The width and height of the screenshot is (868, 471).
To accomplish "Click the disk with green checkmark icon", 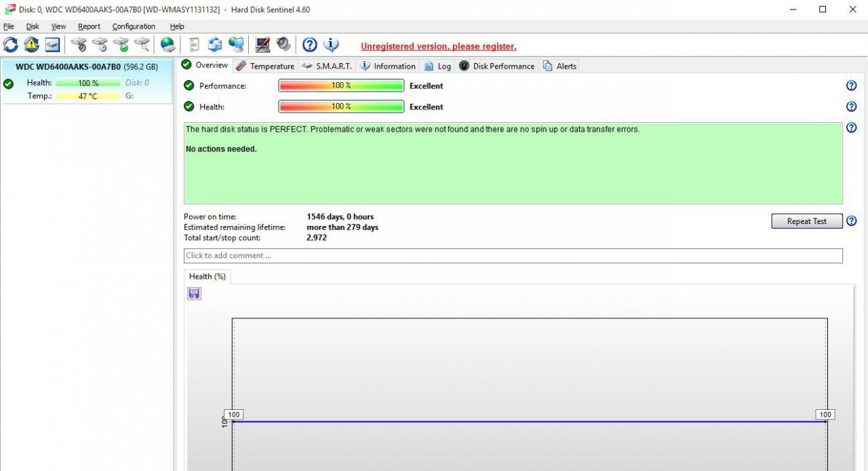I will (x=121, y=45).
